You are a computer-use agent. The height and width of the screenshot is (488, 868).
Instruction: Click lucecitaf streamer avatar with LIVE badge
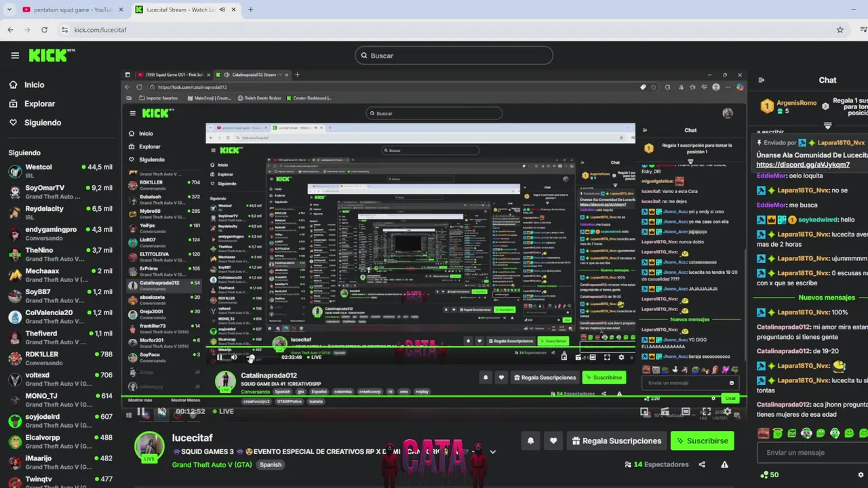tap(149, 447)
